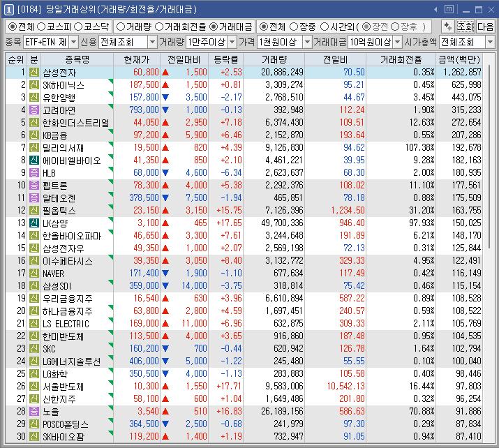Open the 거래대금 10억원이상 dropdown
The width and height of the screenshot is (499, 448).
[x=398, y=42]
